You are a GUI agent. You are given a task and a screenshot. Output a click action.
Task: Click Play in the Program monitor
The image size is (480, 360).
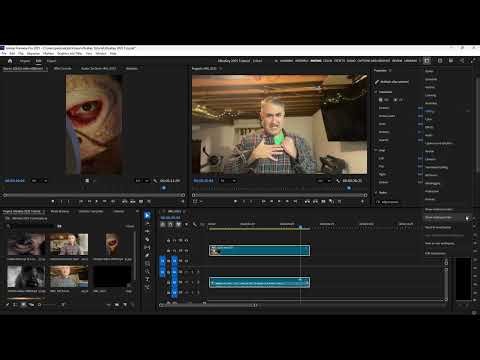tap(279, 201)
